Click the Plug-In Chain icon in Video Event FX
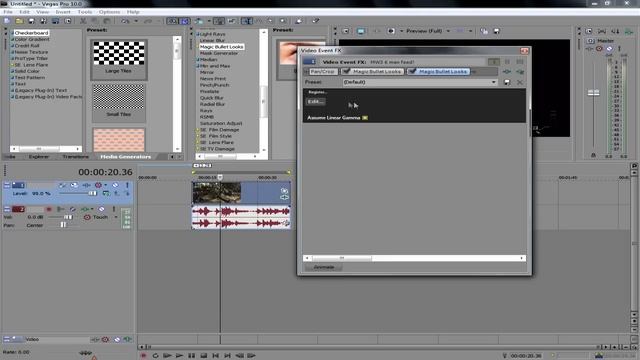 (x=507, y=71)
